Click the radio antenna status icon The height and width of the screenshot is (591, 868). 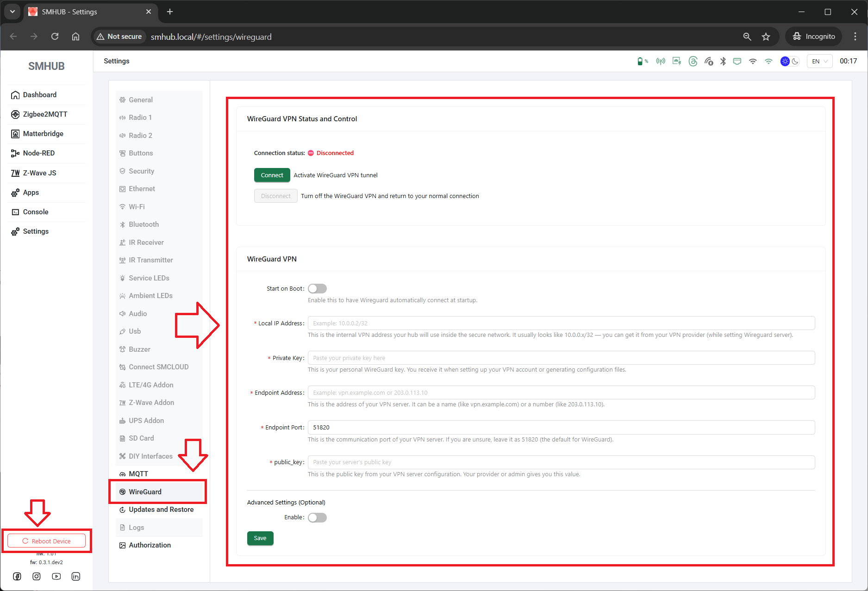tap(661, 61)
